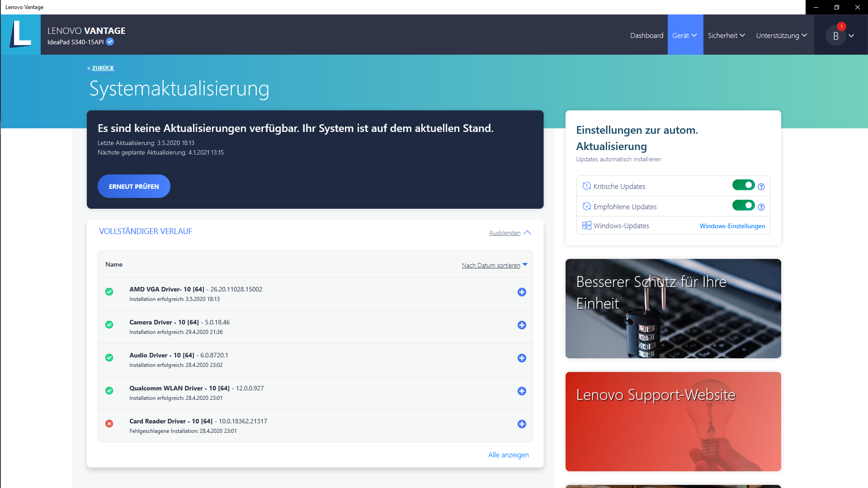Click the Lenovo Vantage L logo

[x=21, y=34]
